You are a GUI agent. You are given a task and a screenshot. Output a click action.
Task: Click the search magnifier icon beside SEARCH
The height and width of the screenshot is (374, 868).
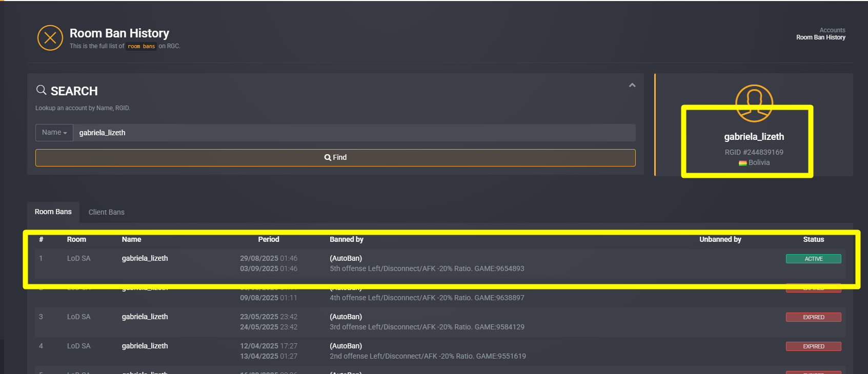coord(41,90)
